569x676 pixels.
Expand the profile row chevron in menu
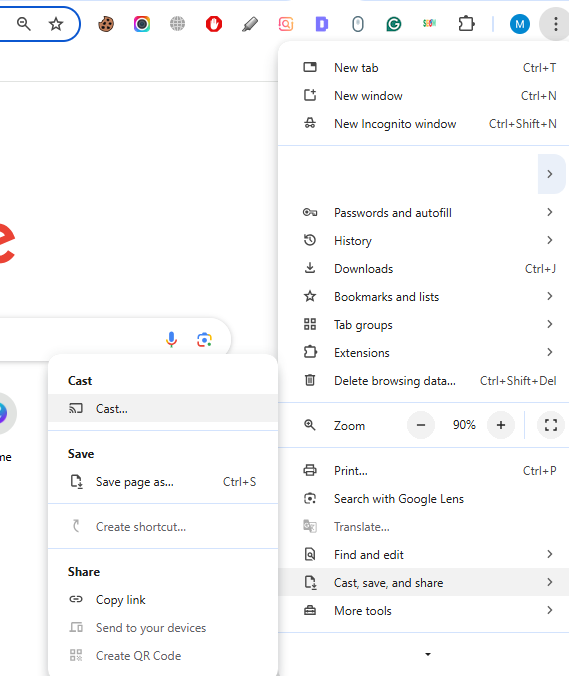(x=551, y=174)
